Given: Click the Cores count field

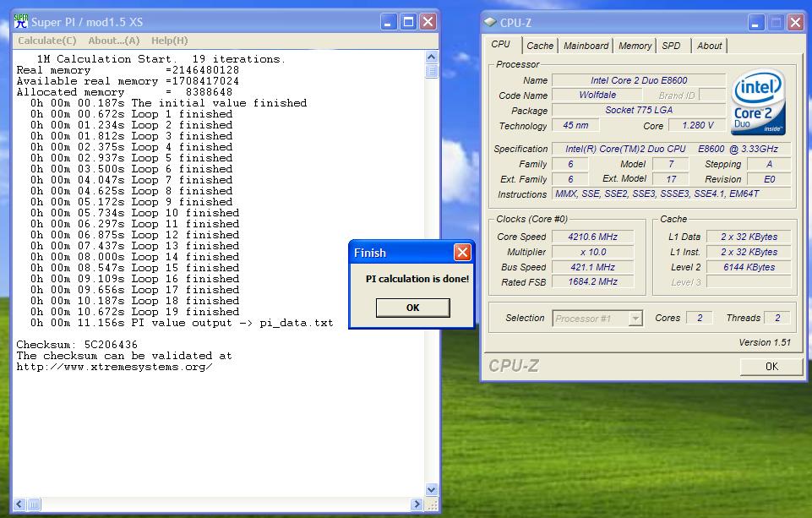Looking at the screenshot, I should coord(700,318).
